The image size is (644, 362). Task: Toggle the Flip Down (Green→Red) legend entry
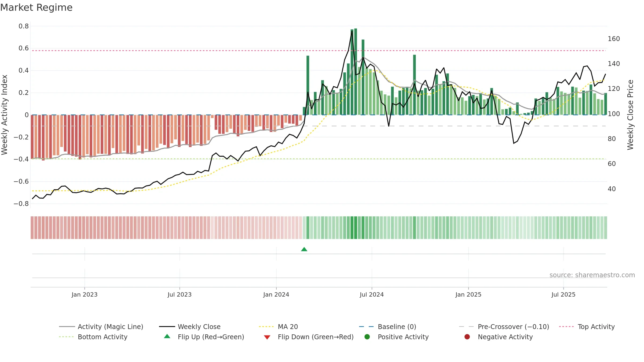(x=309, y=337)
